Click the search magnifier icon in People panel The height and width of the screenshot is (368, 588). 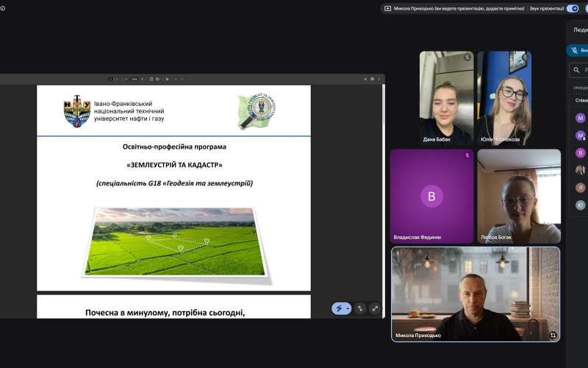(576, 70)
